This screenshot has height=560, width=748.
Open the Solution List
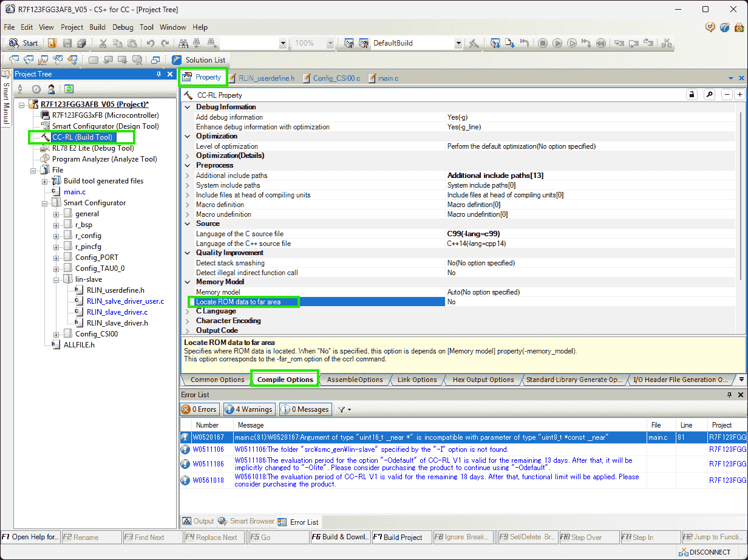[199, 60]
